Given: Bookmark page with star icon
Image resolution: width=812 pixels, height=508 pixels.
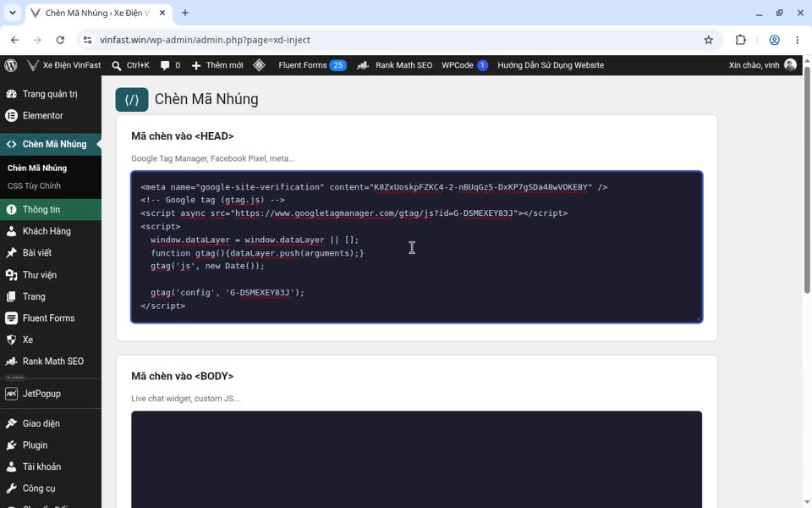Looking at the screenshot, I should [709, 40].
